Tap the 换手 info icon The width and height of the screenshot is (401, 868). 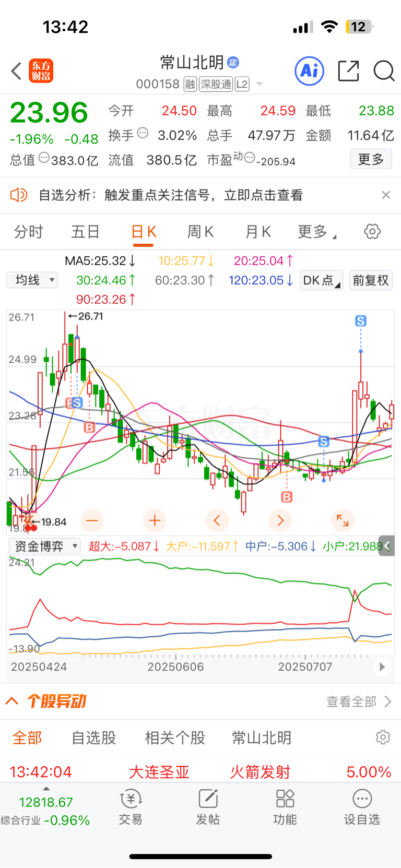[143, 133]
